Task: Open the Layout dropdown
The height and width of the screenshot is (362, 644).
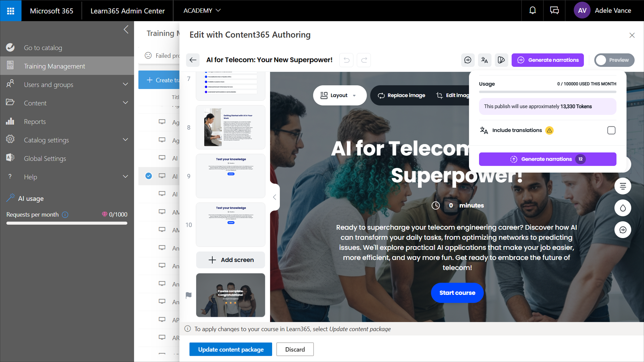Action: (339, 95)
